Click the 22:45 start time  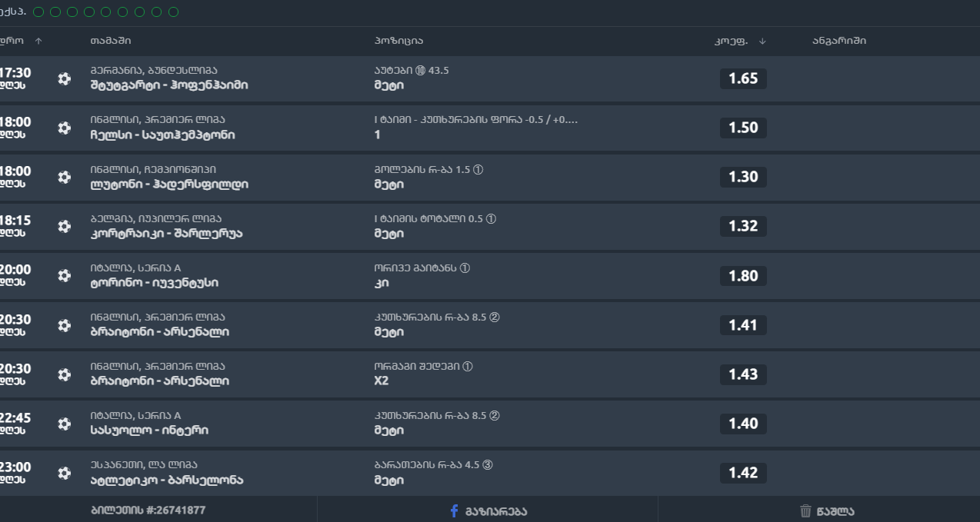pos(15,418)
